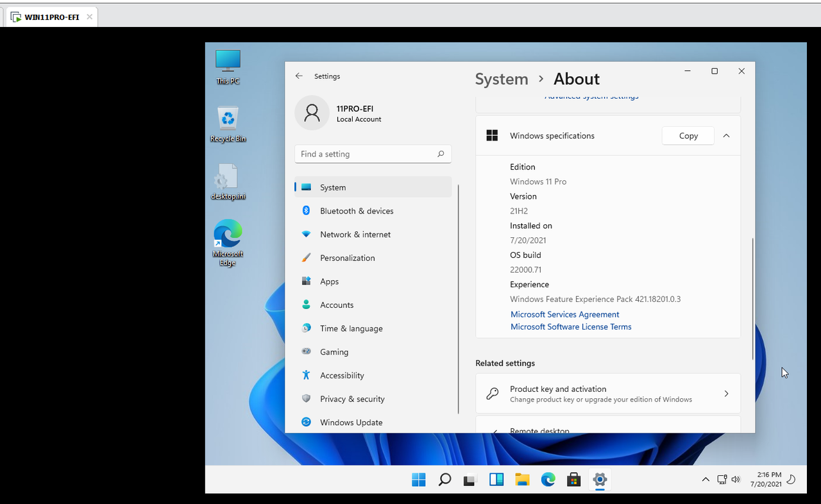Copy Windows specifications

[x=688, y=136]
